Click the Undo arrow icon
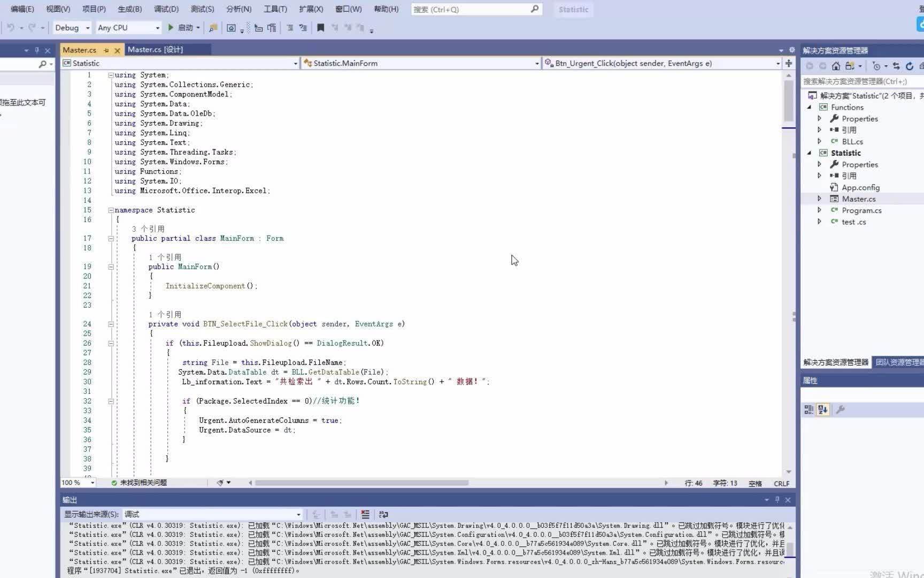Image resolution: width=924 pixels, height=578 pixels. point(10,27)
